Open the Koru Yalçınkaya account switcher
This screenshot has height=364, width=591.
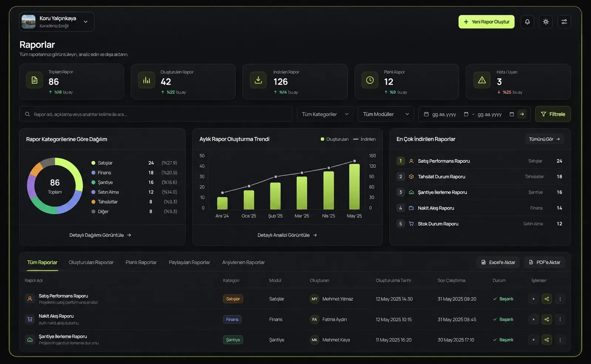click(x=57, y=22)
